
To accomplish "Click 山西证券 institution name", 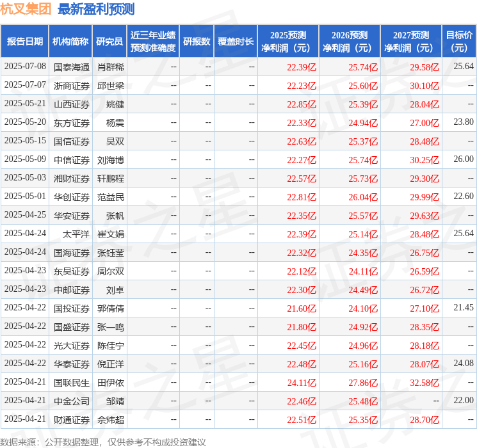I will 72,104.
